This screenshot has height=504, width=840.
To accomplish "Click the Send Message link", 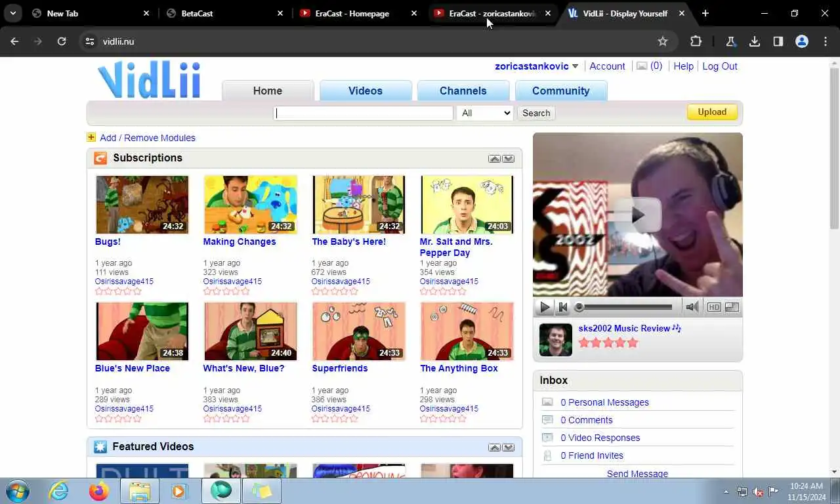I will tap(637, 474).
